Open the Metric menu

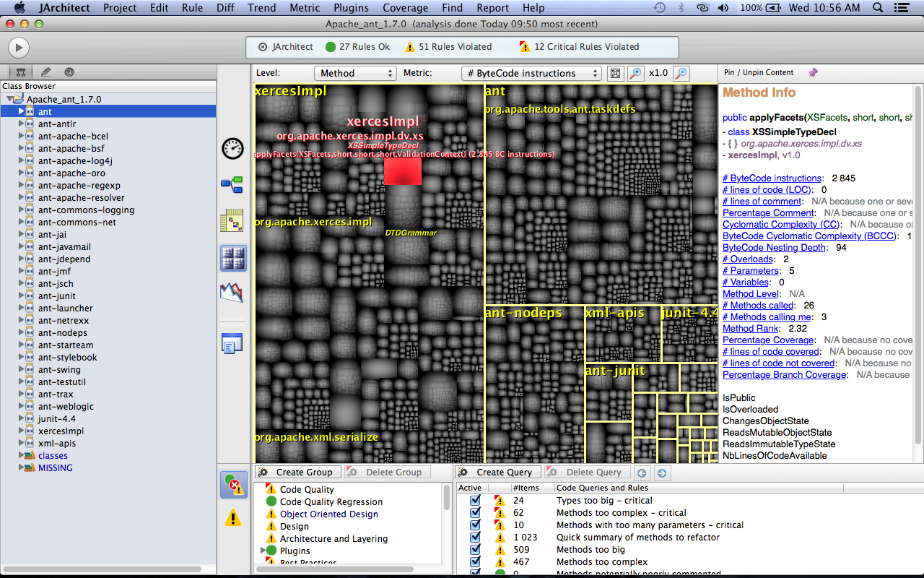[305, 8]
